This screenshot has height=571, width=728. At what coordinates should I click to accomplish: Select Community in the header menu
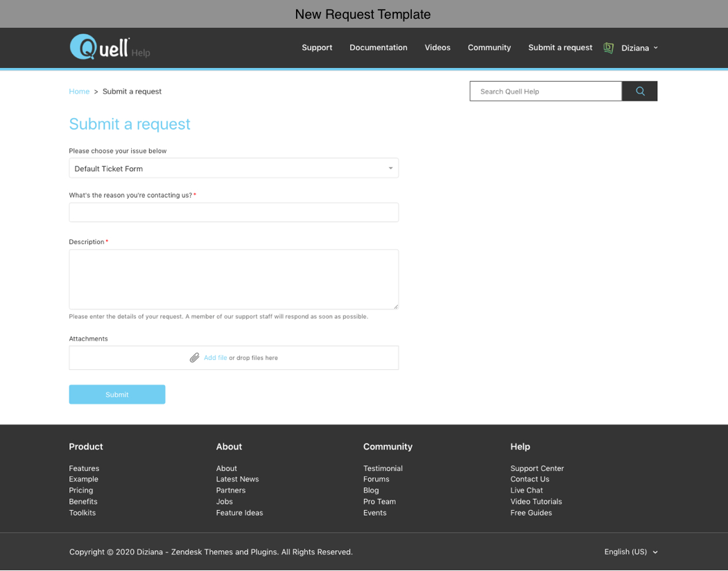[489, 48]
